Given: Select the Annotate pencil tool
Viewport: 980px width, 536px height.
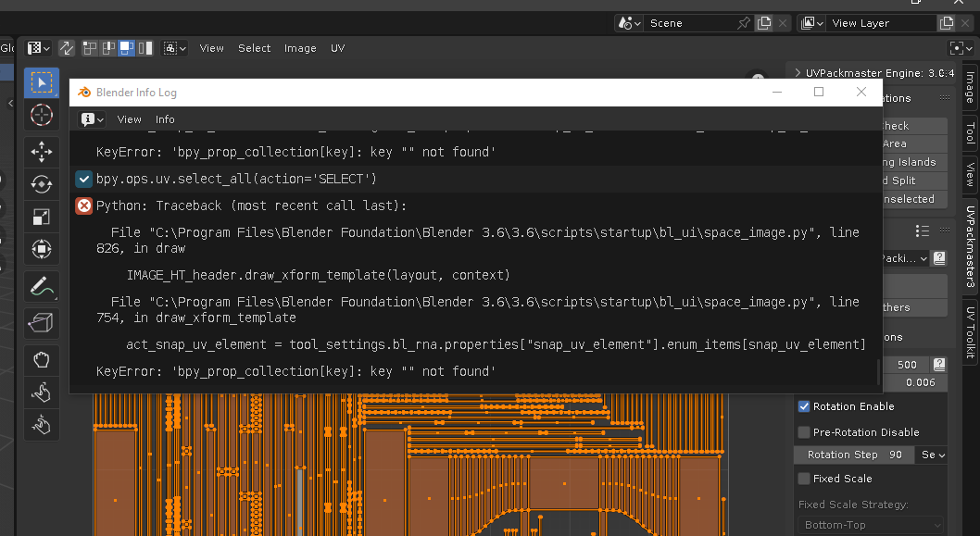Looking at the screenshot, I should point(42,286).
